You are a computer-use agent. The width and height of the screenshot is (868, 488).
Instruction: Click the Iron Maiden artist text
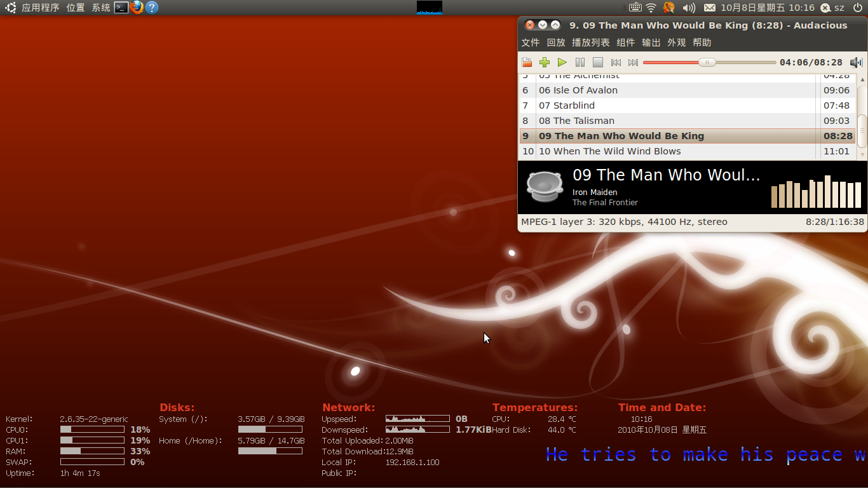pyautogui.click(x=595, y=193)
